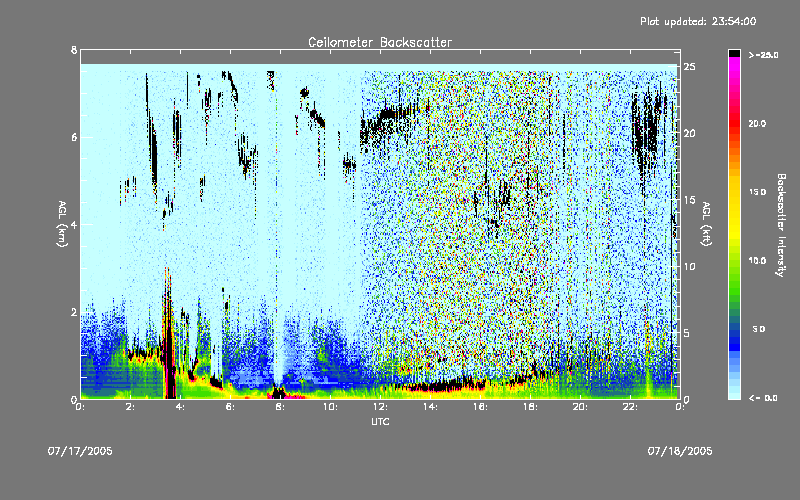Click the 8 km label on left axis
This screenshot has width=800, height=500.
tap(74, 50)
